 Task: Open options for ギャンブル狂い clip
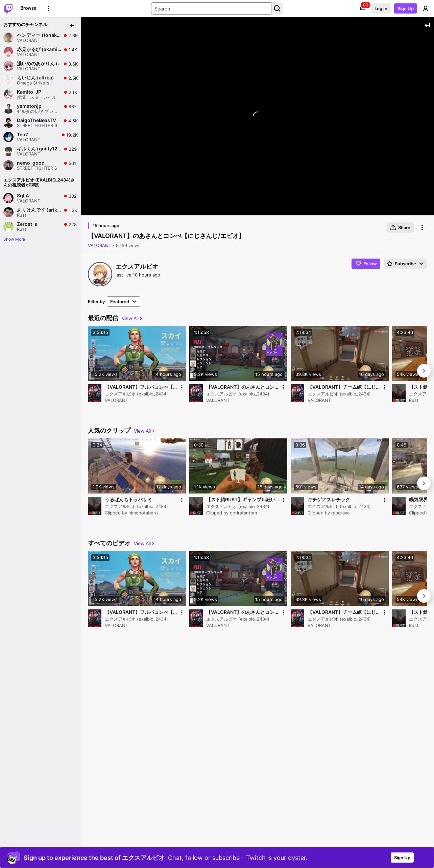click(x=283, y=500)
